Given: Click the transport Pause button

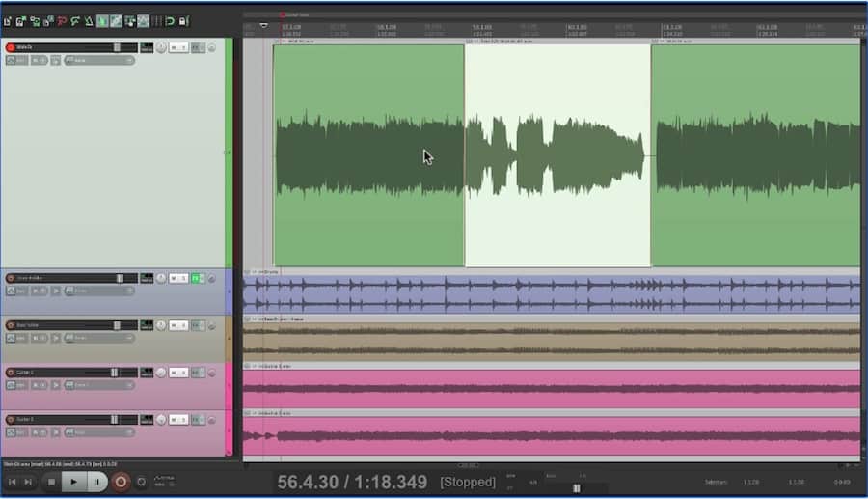Looking at the screenshot, I should (96, 482).
